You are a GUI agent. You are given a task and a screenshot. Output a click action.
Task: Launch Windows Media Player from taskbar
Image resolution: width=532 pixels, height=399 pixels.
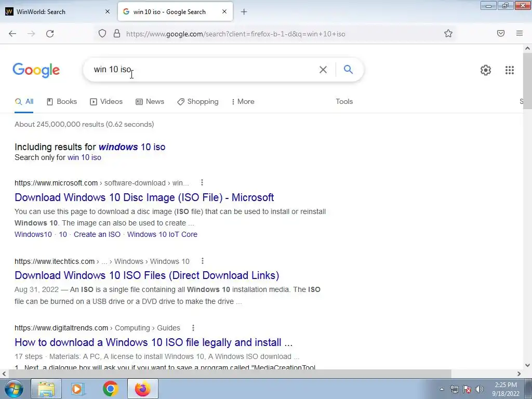tap(78, 389)
